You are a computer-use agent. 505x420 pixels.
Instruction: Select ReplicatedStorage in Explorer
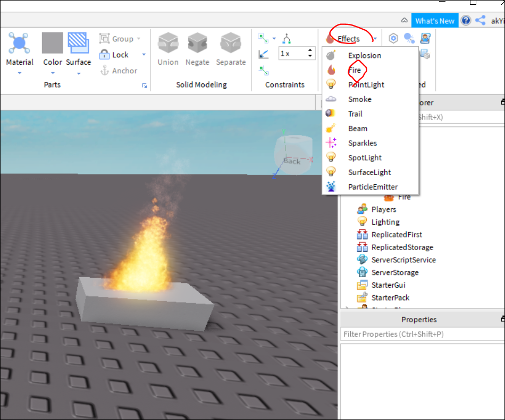pyautogui.click(x=402, y=247)
